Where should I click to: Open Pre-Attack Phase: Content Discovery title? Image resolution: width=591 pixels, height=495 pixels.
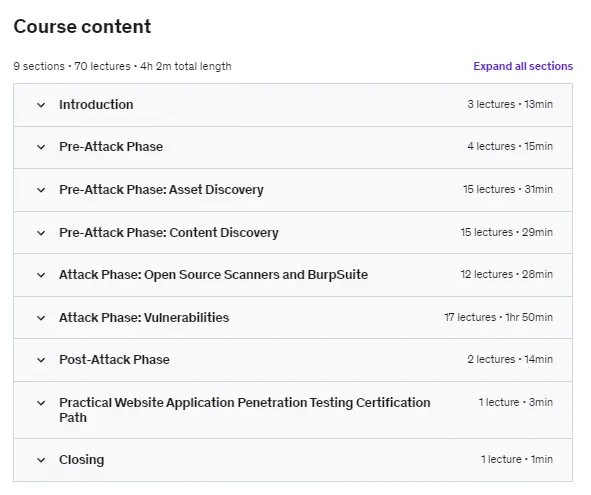tap(169, 233)
